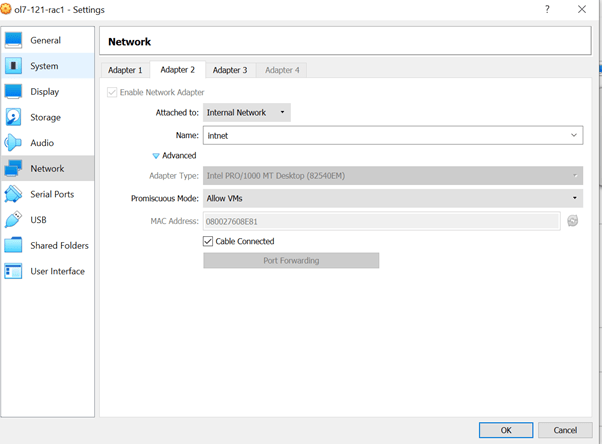This screenshot has width=602, height=444.
Task: Go to the Storage settings icon
Action: (x=13, y=118)
